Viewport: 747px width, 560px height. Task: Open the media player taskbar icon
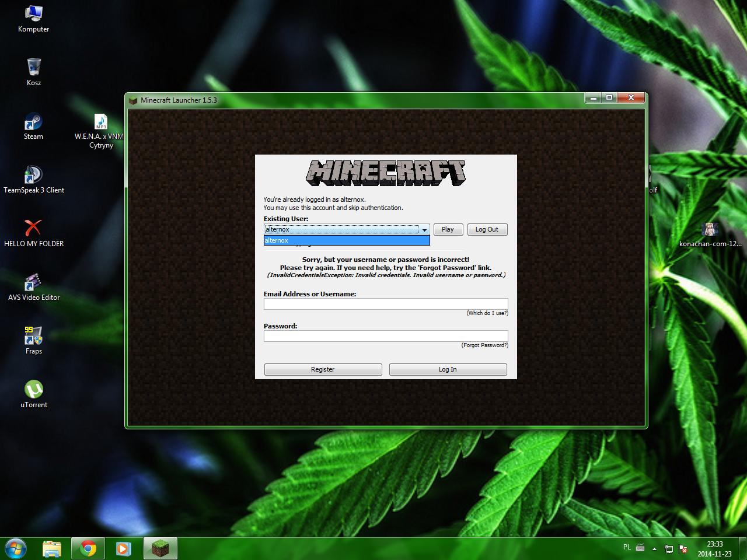(x=124, y=548)
